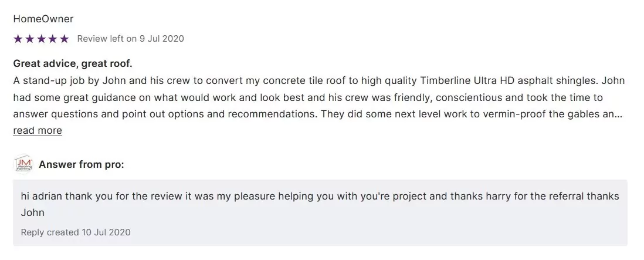The height and width of the screenshot is (260, 644).
Task: Click the 'Reply created 10 Jul 2020' timestamp
Action: click(x=76, y=232)
